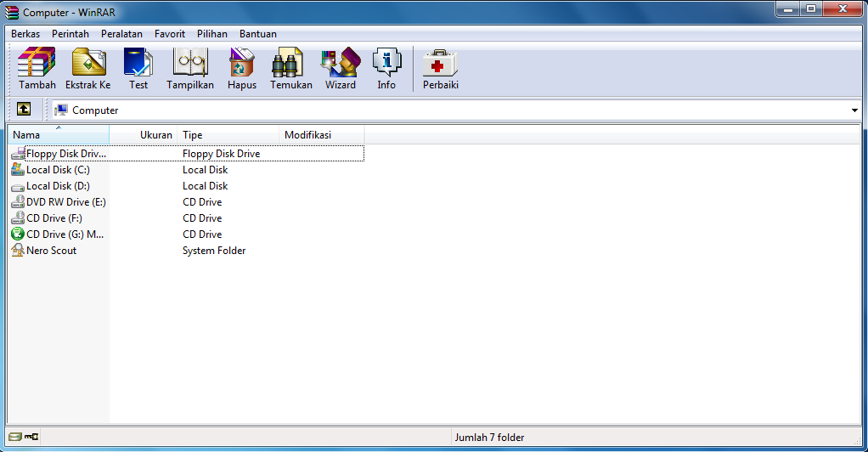868x452 pixels.
Task: Launch the Wizard toolbar icon
Action: 341,62
